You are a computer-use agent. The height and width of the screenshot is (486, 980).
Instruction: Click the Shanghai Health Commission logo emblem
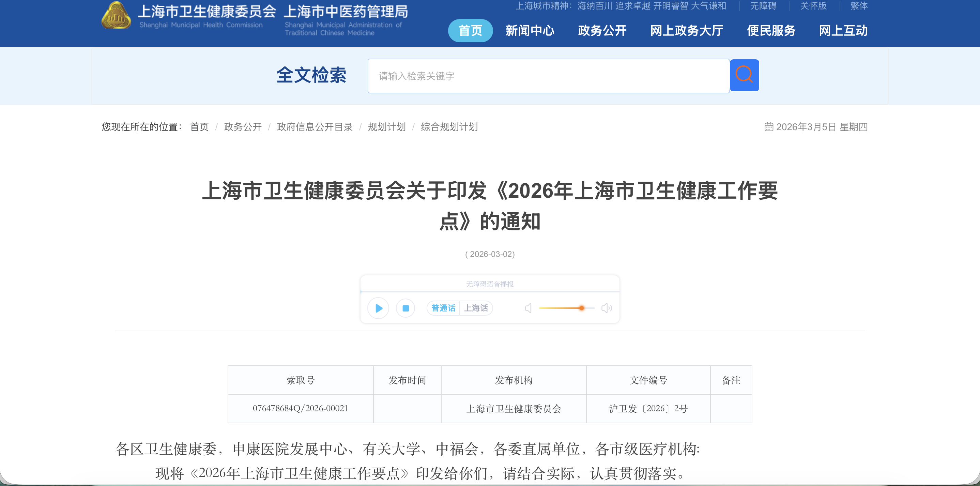[116, 16]
